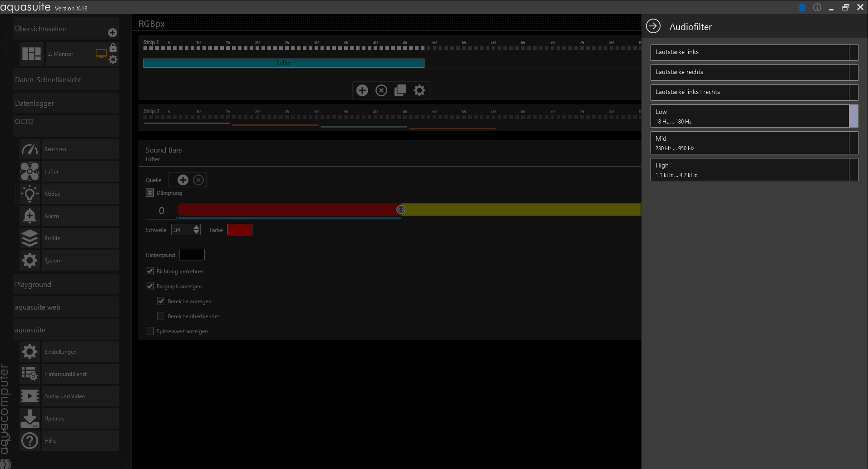Enable Spitzenwert anzeigen checkbox
The width and height of the screenshot is (868, 469).
tap(150, 331)
